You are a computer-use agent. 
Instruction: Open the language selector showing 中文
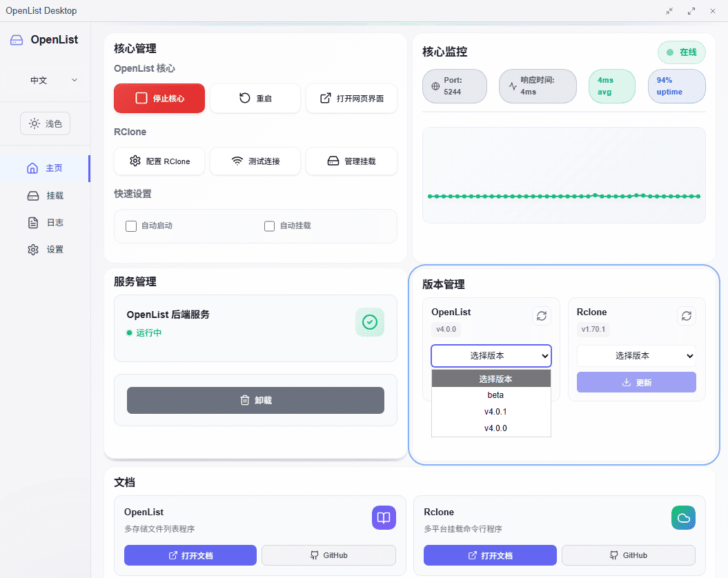tap(45, 80)
